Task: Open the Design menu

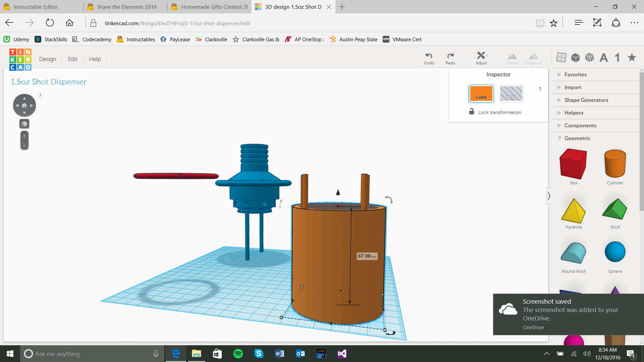Action: tap(48, 59)
